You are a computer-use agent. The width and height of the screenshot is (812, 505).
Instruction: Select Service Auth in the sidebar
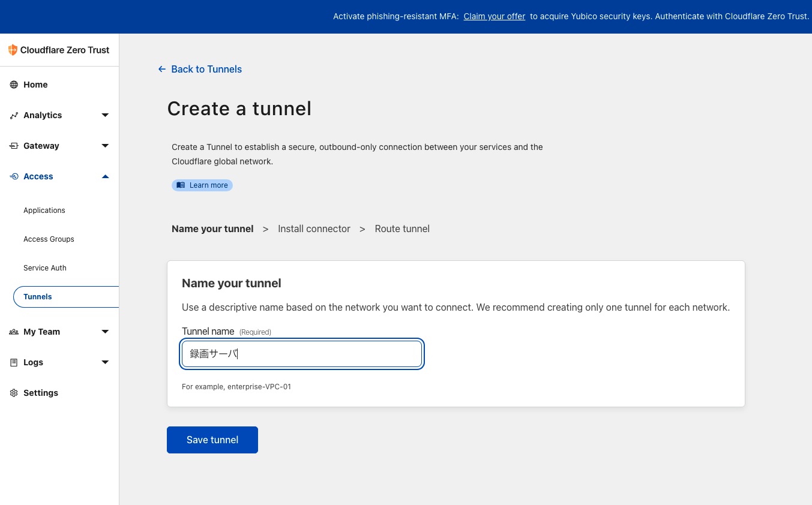pos(44,267)
